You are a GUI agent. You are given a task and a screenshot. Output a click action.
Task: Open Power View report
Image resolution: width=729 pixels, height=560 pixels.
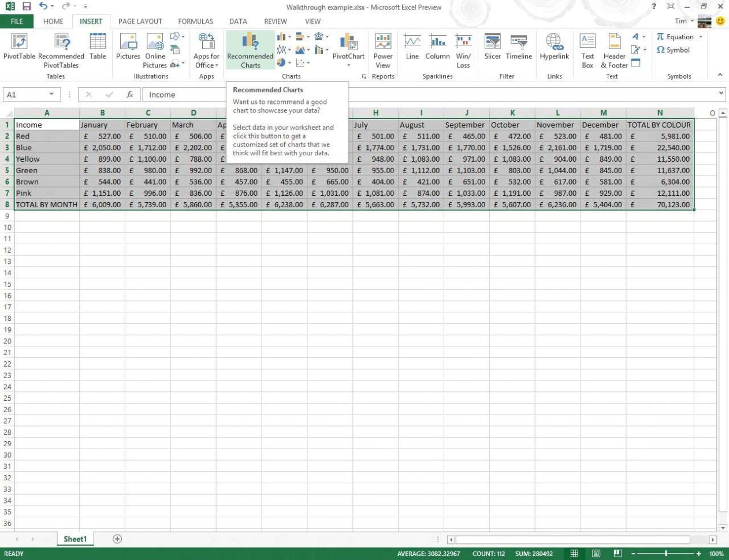383,49
